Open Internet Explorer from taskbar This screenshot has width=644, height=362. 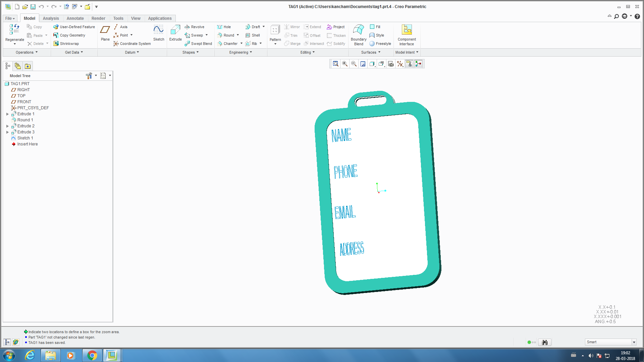click(30, 355)
